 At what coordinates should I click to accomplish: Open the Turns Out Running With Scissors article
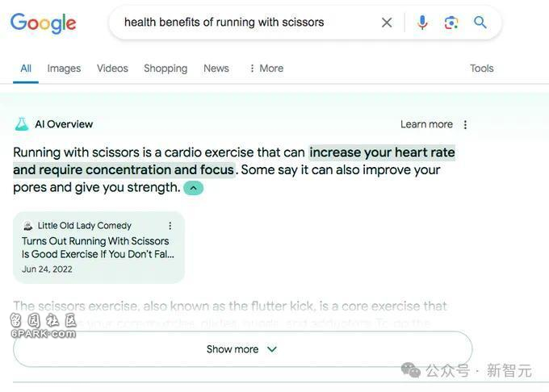[98, 248]
